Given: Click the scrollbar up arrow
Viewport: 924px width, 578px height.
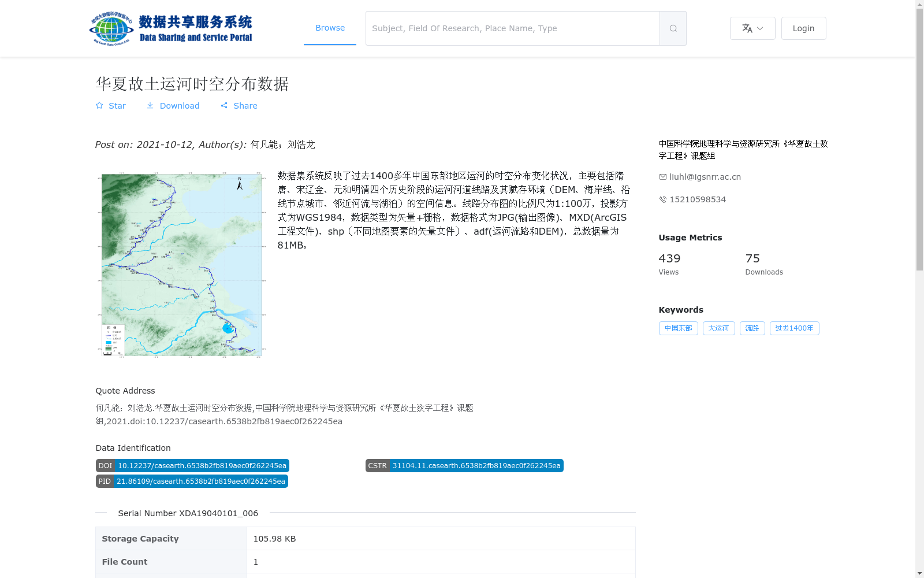Looking at the screenshot, I should point(919,4).
